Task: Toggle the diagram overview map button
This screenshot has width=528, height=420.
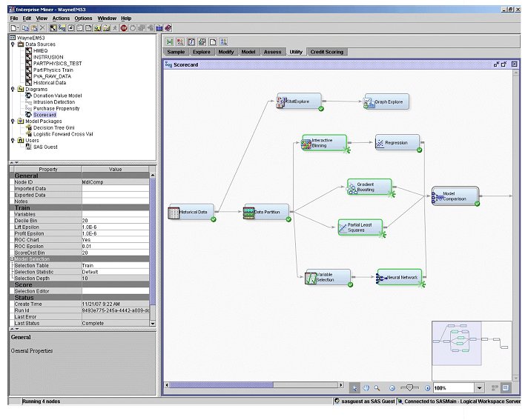Action: (505, 387)
